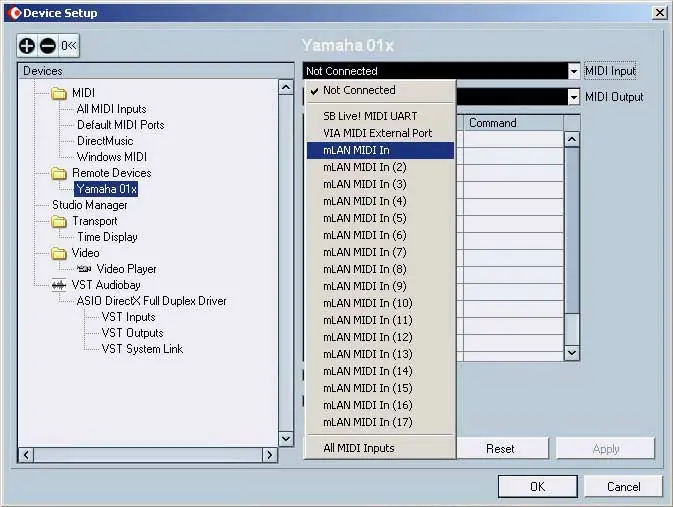Image resolution: width=673 pixels, height=507 pixels.
Task: Select mLAN MIDI In (9)
Action: tap(380, 286)
